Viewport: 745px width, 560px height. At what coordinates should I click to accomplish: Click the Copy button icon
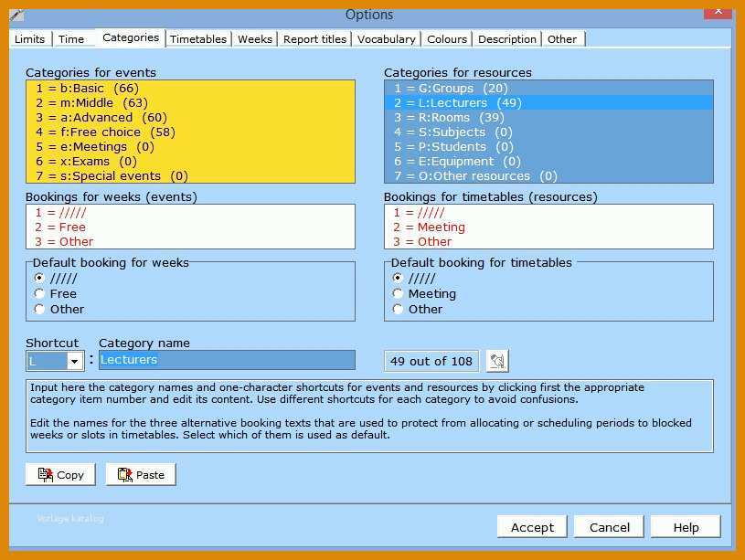pos(46,474)
